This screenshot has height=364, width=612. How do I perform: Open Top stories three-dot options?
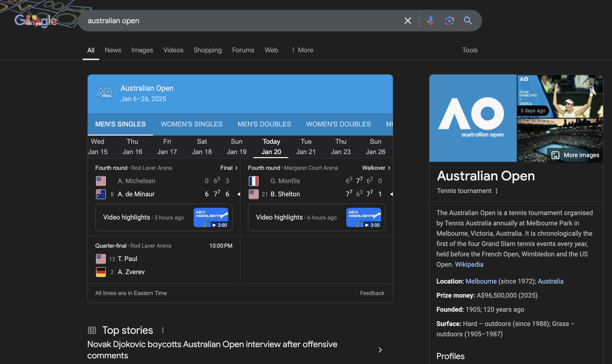[x=163, y=330]
